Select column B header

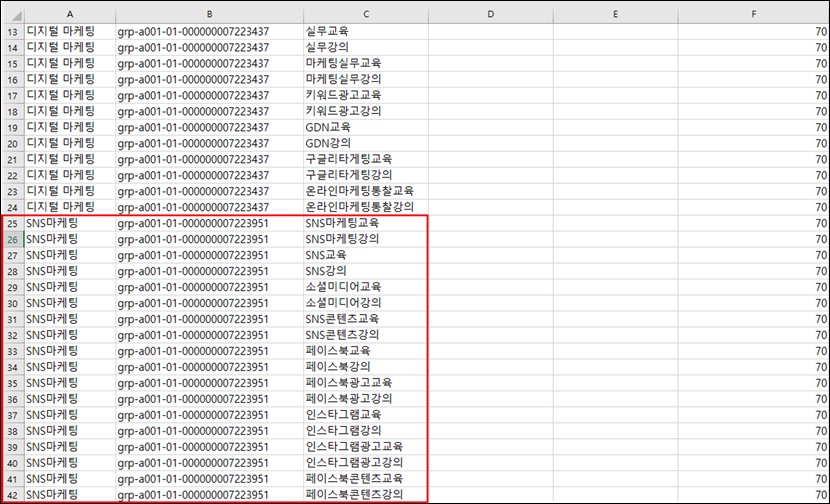[x=210, y=15]
